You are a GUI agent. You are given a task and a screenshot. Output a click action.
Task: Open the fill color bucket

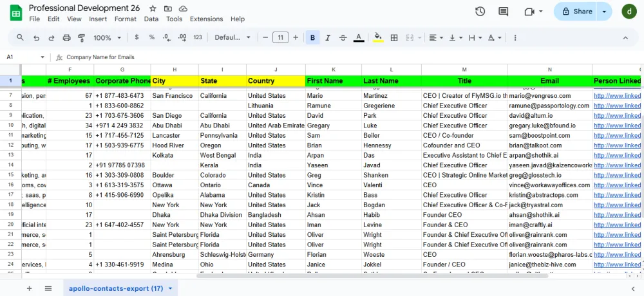[378, 38]
